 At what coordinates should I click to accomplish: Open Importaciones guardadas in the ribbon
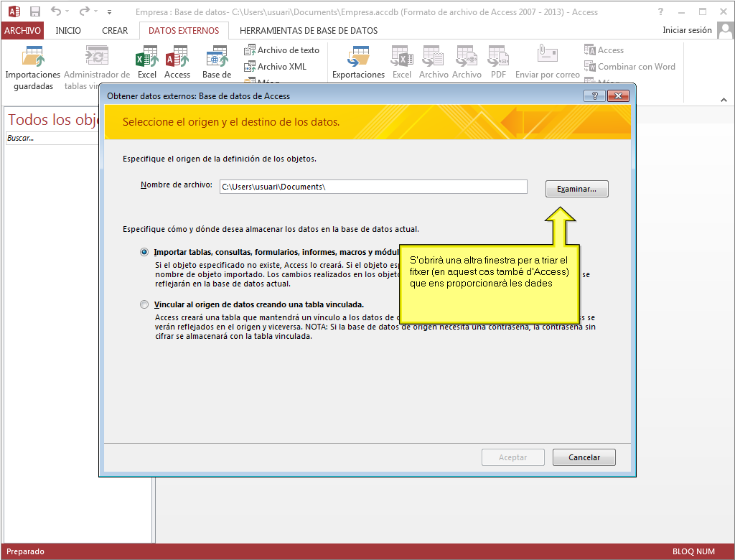(33, 67)
